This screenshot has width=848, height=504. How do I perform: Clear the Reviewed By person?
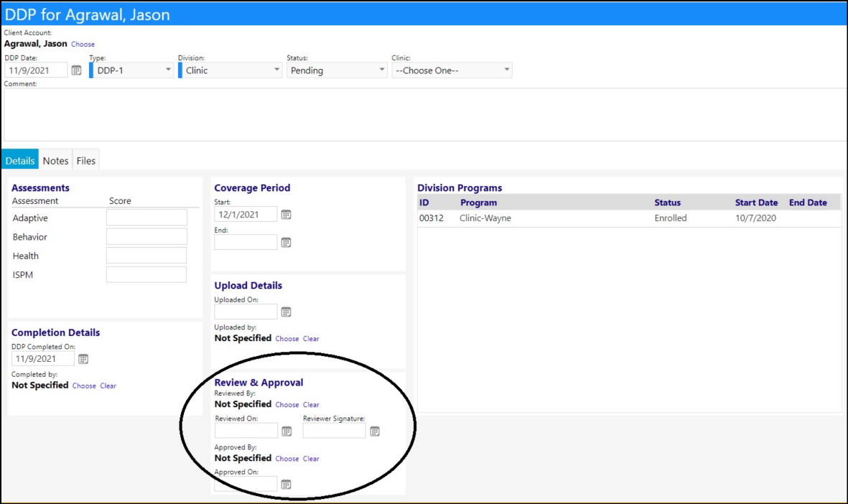click(311, 404)
